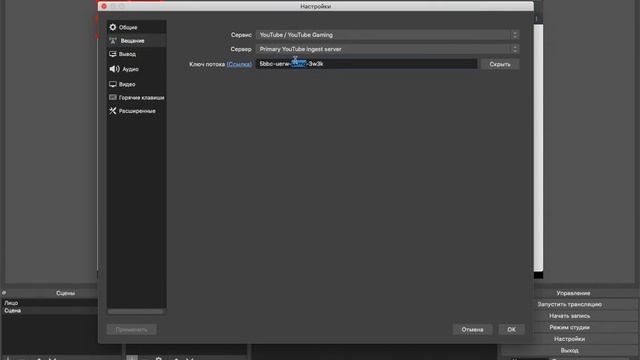640x360 pixels.
Task: Toggle Режим студии in the main window
Action: 569,327
